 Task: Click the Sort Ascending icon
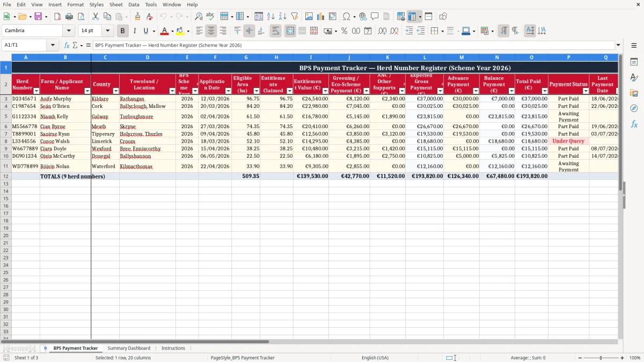[271, 17]
